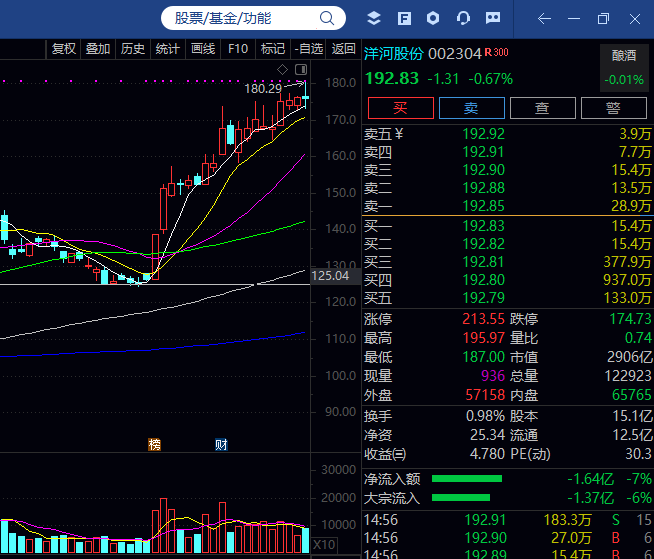The width and height of the screenshot is (654, 559).
Task: Click the 买三 price 192.81
Action: [x=483, y=262]
